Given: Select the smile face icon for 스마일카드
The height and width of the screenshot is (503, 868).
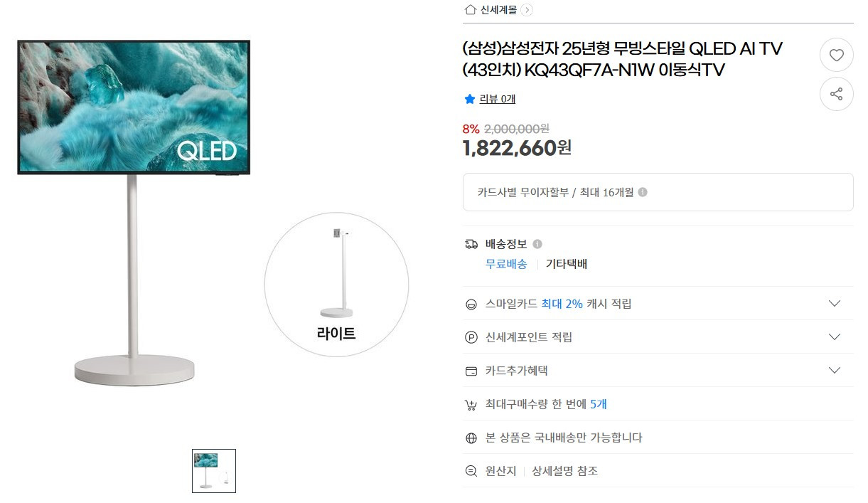Looking at the screenshot, I should [x=471, y=303].
